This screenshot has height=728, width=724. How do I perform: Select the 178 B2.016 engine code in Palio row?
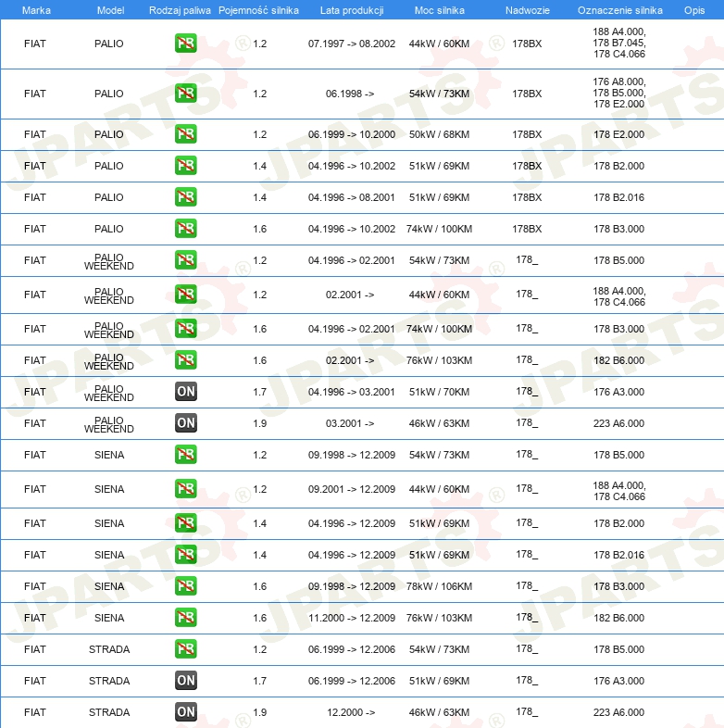(618, 197)
